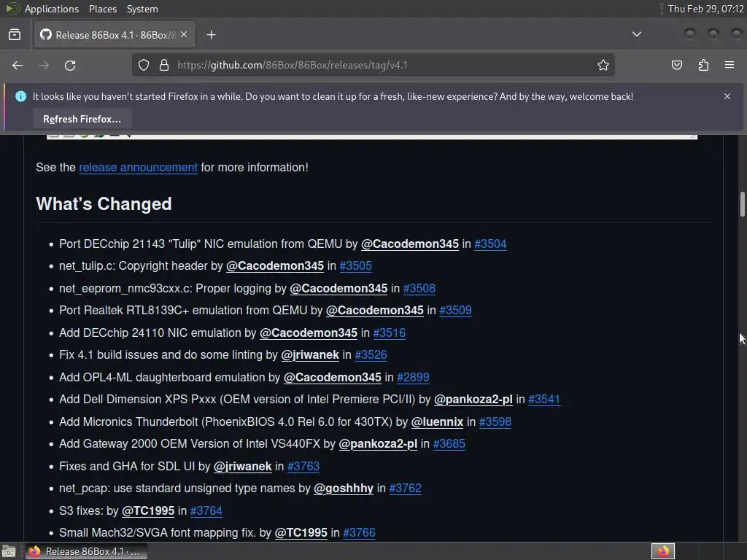Visit @luennix profile link
This screenshot has width=747, height=560.
click(437, 422)
